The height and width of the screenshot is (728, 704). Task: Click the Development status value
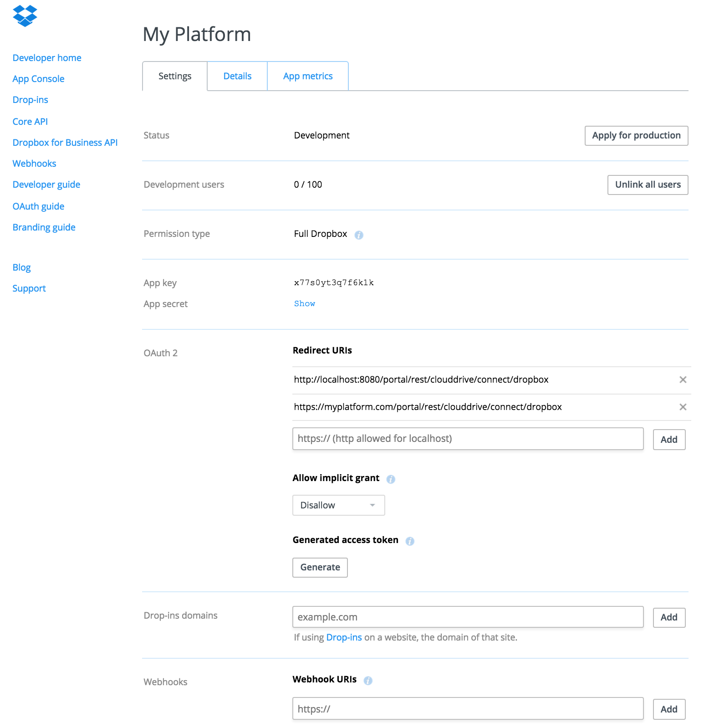coord(321,135)
